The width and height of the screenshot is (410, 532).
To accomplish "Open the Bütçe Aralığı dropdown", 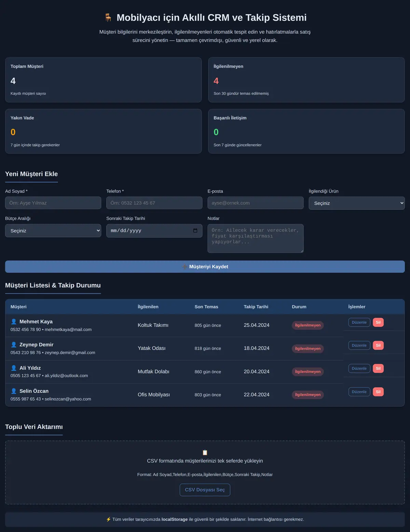I will coord(53,230).
